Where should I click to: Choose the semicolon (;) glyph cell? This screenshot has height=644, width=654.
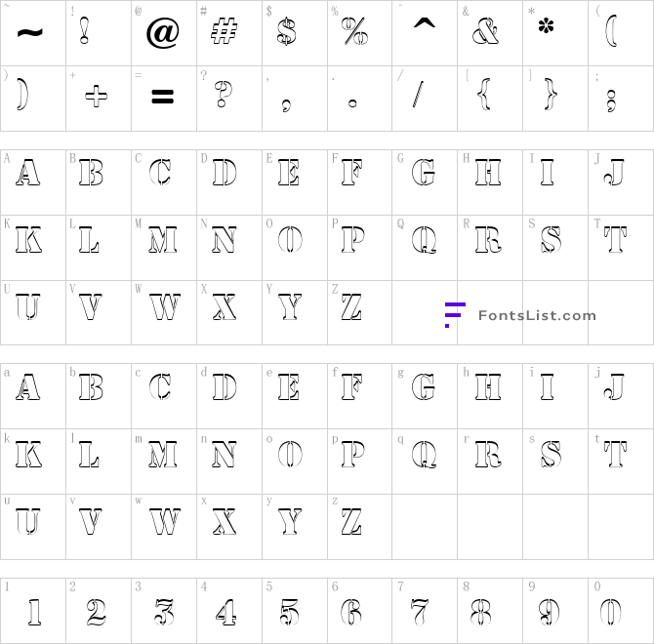[613, 98]
